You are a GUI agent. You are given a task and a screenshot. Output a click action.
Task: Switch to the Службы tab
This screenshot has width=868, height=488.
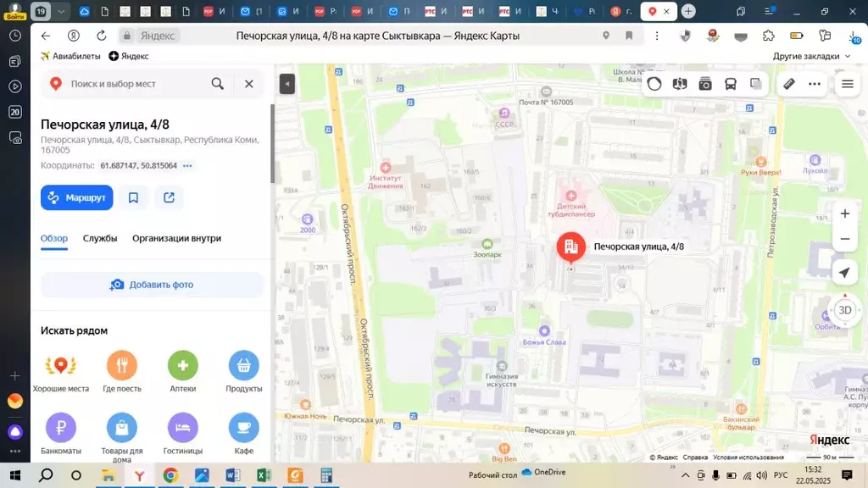coord(100,238)
